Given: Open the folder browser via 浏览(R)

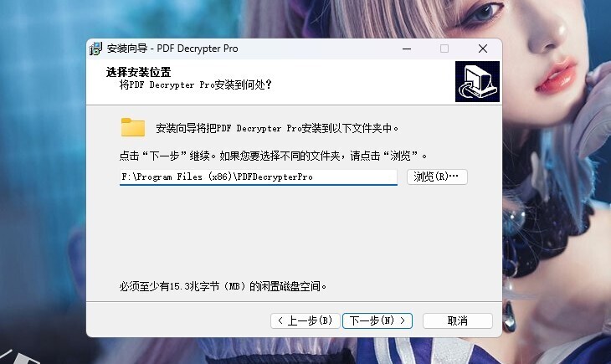Looking at the screenshot, I should point(437,177).
